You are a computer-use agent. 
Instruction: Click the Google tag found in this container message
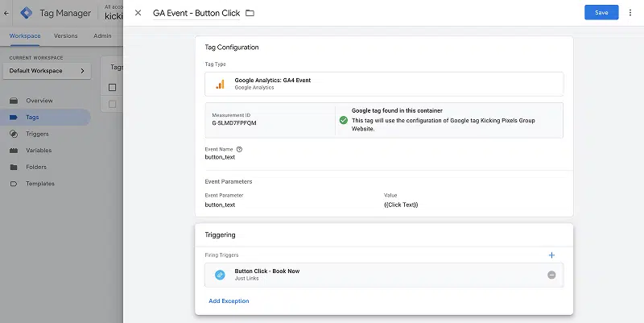397,110
